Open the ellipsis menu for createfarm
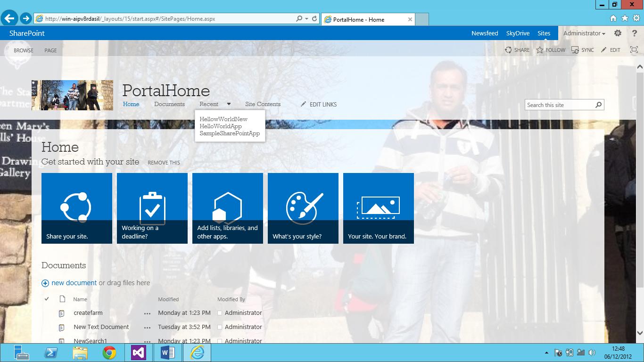Image resolution: width=644 pixels, height=362 pixels. (147, 313)
